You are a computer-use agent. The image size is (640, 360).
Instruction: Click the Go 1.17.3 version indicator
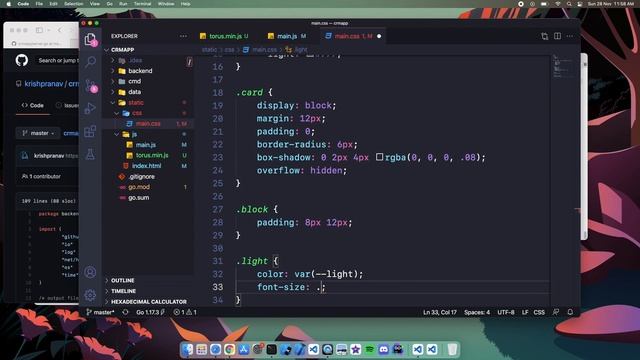[150, 312]
